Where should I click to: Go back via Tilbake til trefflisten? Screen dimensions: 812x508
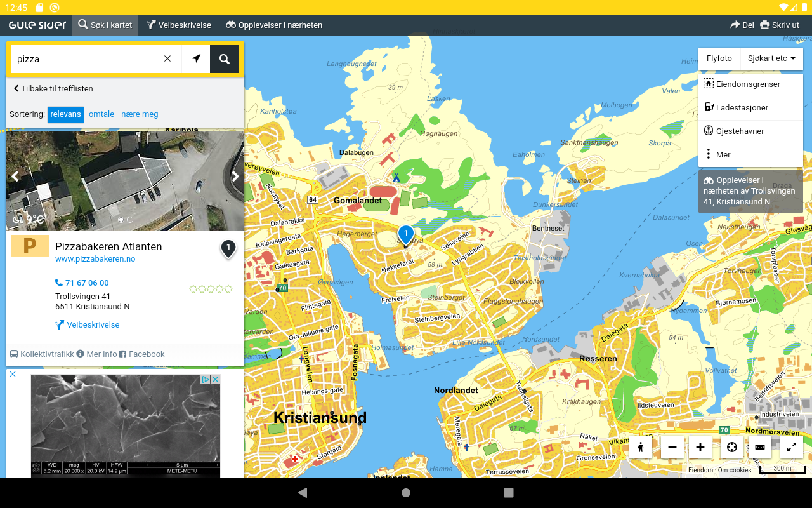coord(53,89)
